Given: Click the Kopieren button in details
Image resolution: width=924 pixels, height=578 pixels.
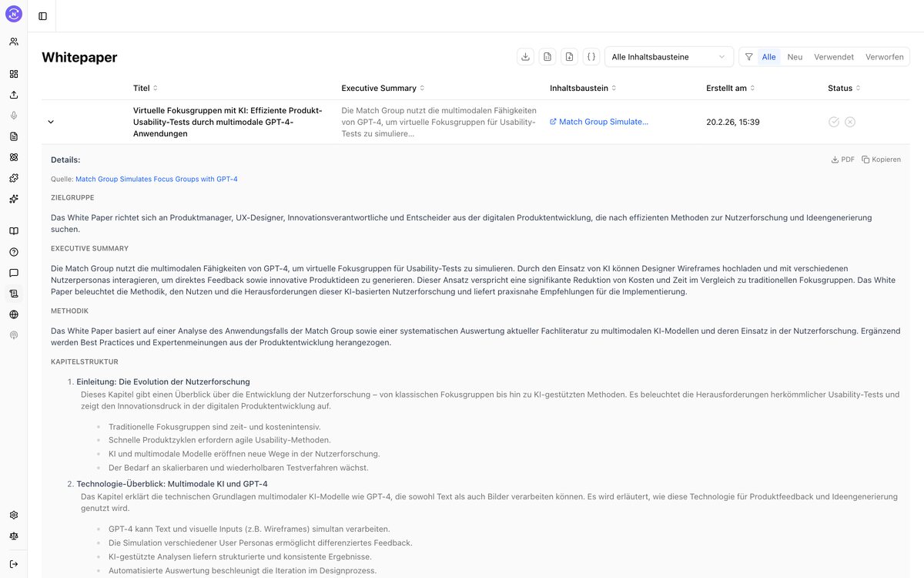Looking at the screenshot, I should tap(882, 160).
